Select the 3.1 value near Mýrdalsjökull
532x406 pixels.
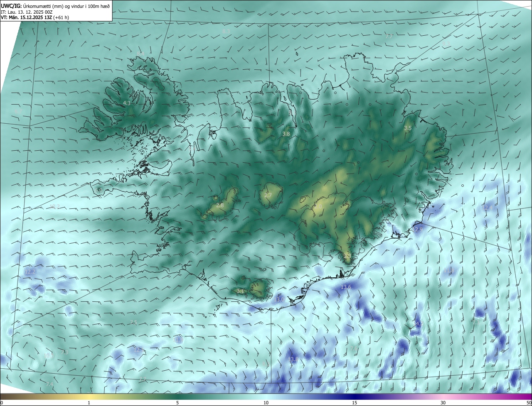tap(240, 291)
